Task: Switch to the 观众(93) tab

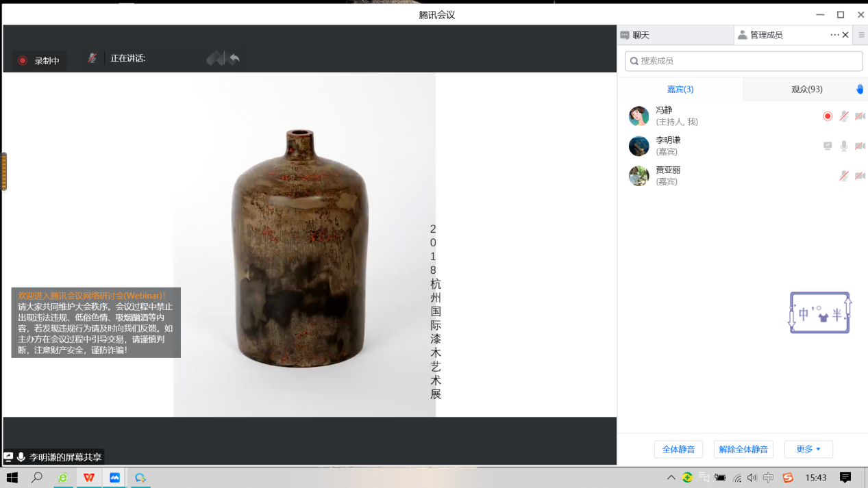Action: (x=806, y=89)
